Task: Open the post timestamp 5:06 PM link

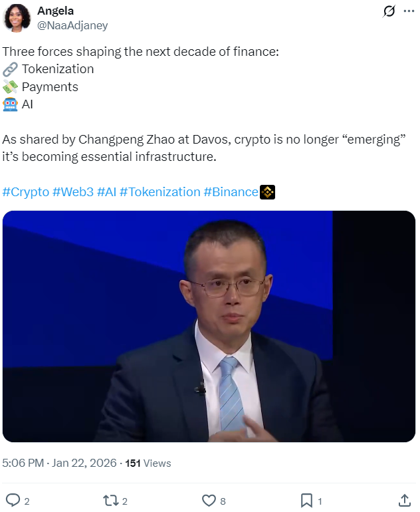Action: point(23,463)
